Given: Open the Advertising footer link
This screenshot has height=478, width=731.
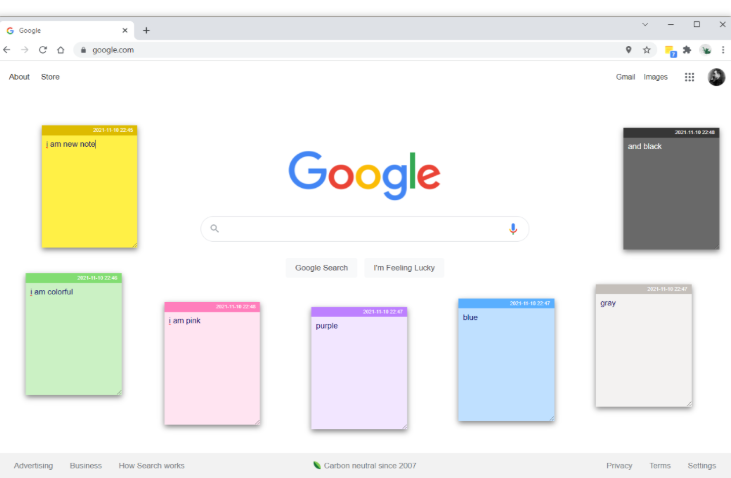Looking at the screenshot, I should [34, 465].
